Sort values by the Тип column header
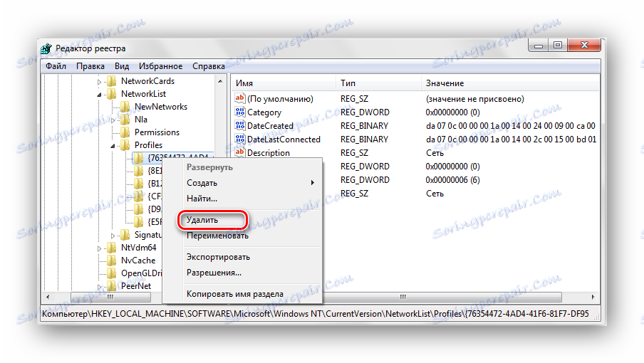This screenshot has width=644, height=363. point(379,83)
